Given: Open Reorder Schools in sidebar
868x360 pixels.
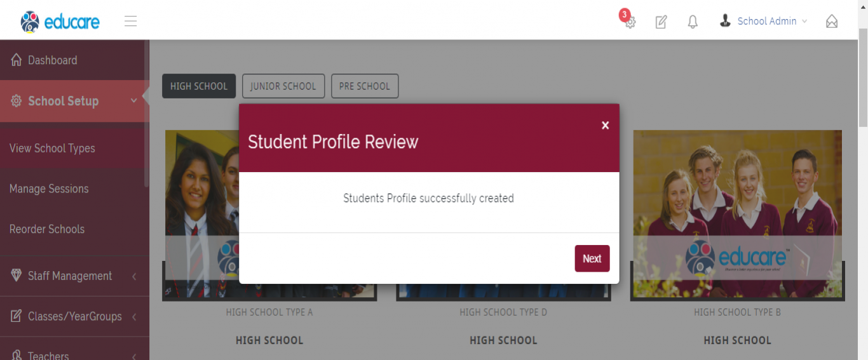Looking at the screenshot, I should point(47,229).
